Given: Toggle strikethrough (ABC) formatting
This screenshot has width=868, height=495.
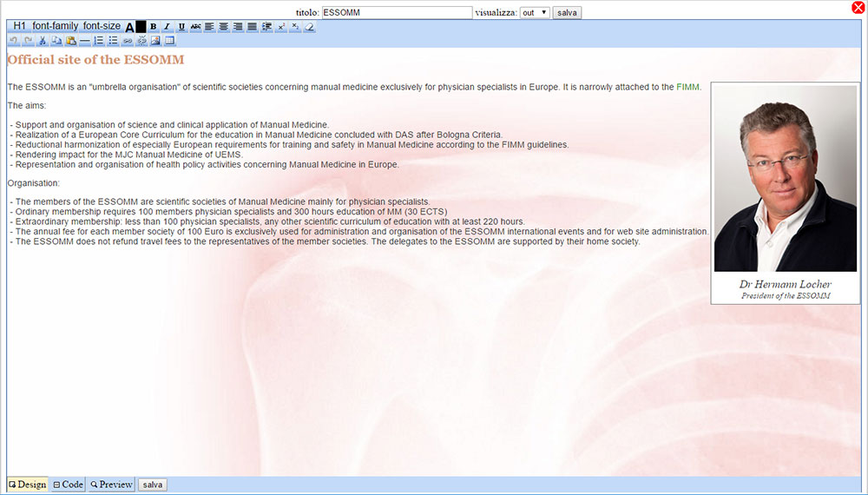Looking at the screenshot, I should [195, 27].
